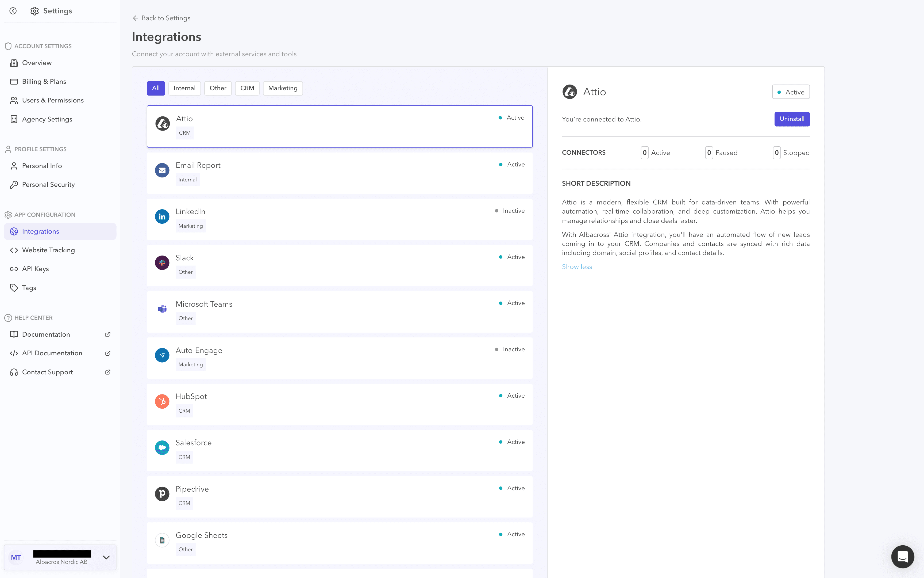This screenshot has height=578, width=924.
Task: Click the Pipedrive integration name
Action: click(x=192, y=489)
